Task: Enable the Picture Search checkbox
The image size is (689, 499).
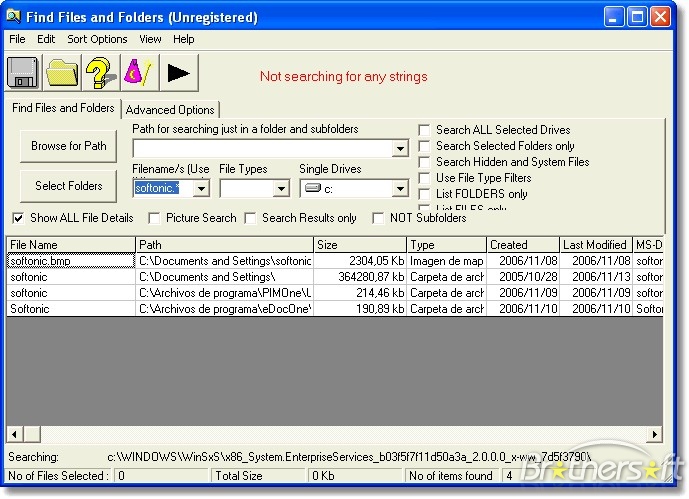Action: click(x=154, y=218)
